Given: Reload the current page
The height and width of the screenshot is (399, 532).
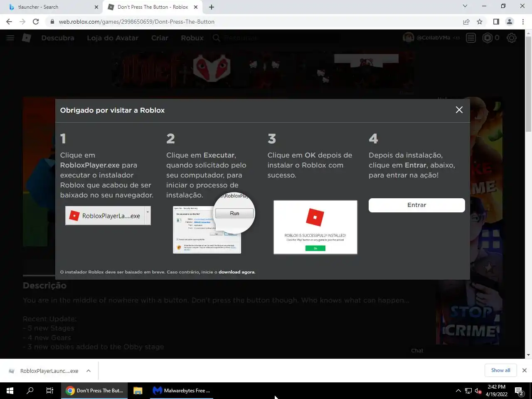Looking at the screenshot, I should pyautogui.click(x=36, y=22).
